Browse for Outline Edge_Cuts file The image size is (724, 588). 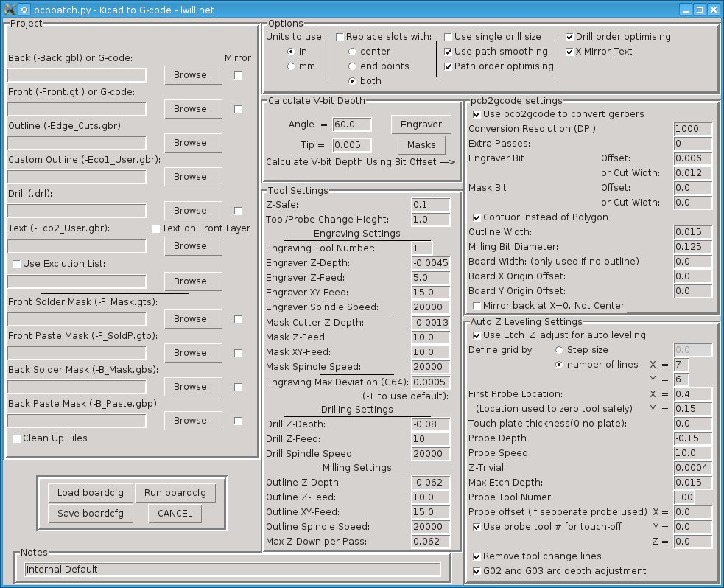193,143
